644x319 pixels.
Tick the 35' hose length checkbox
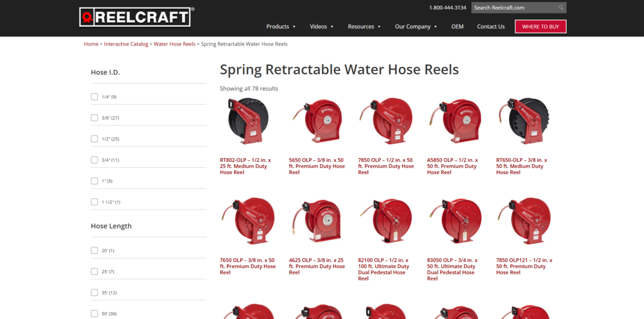click(x=94, y=292)
